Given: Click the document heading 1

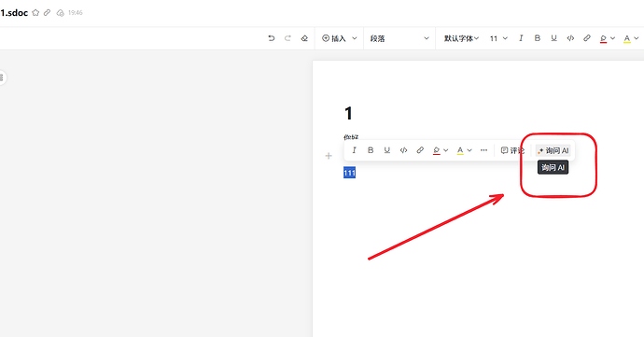Looking at the screenshot, I should 348,114.
